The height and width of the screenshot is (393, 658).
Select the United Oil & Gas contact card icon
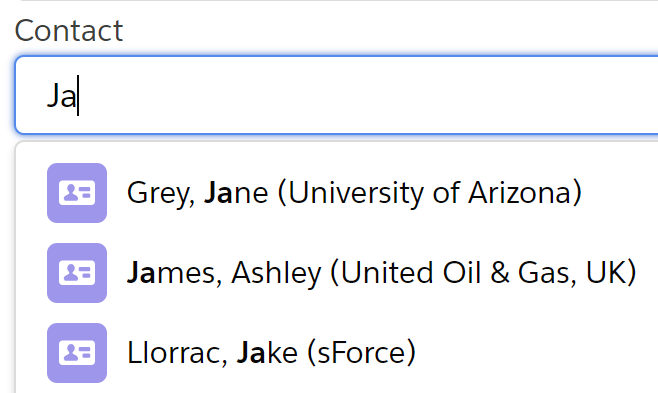click(x=77, y=273)
